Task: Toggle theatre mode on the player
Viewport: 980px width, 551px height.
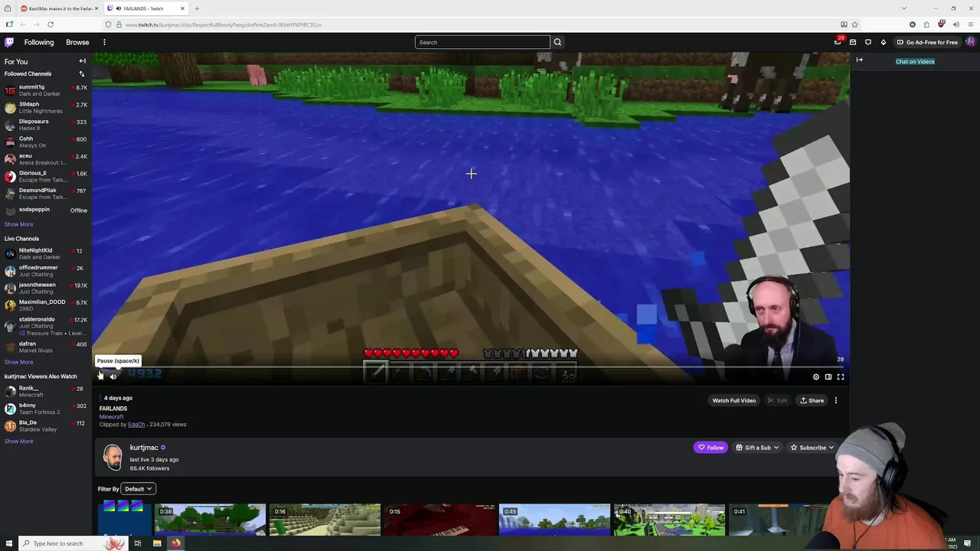Action: pyautogui.click(x=828, y=377)
